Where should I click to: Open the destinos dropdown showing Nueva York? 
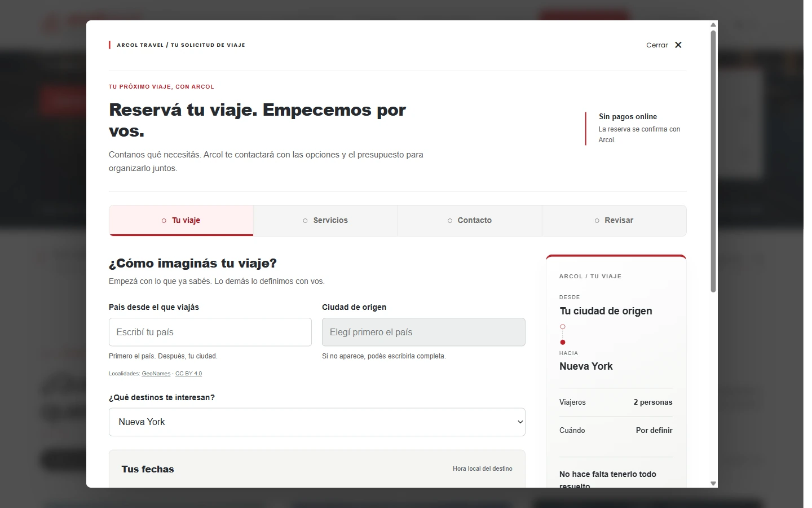[317, 422]
